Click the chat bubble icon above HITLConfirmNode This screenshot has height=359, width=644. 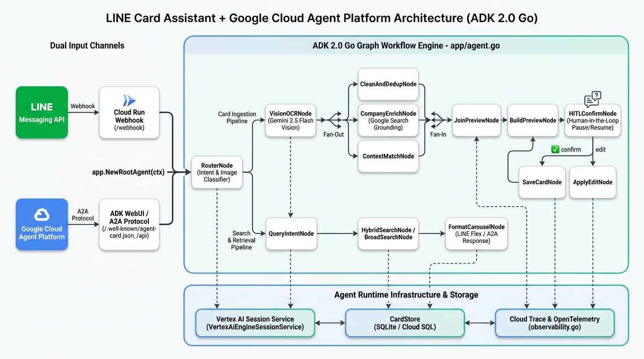(x=593, y=100)
